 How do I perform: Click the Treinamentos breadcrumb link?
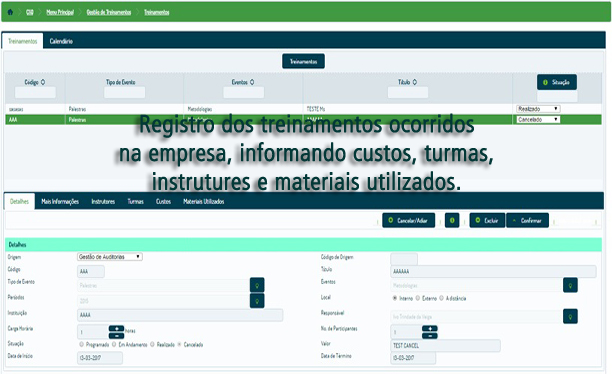(157, 12)
